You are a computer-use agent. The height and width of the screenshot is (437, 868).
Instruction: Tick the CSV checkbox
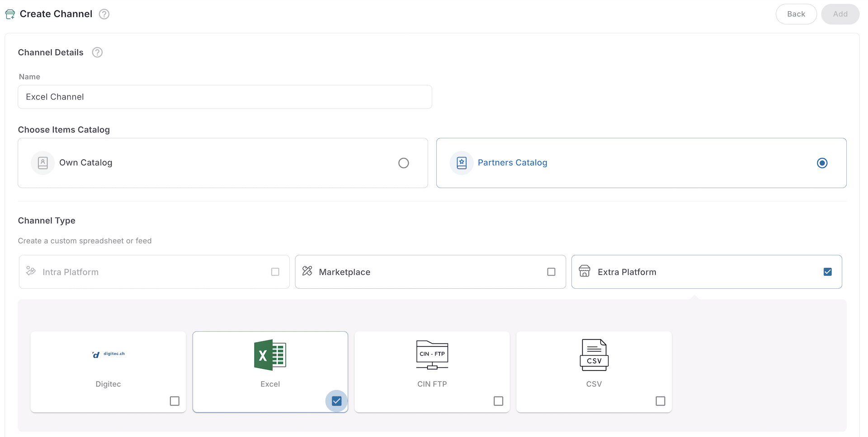click(x=660, y=401)
